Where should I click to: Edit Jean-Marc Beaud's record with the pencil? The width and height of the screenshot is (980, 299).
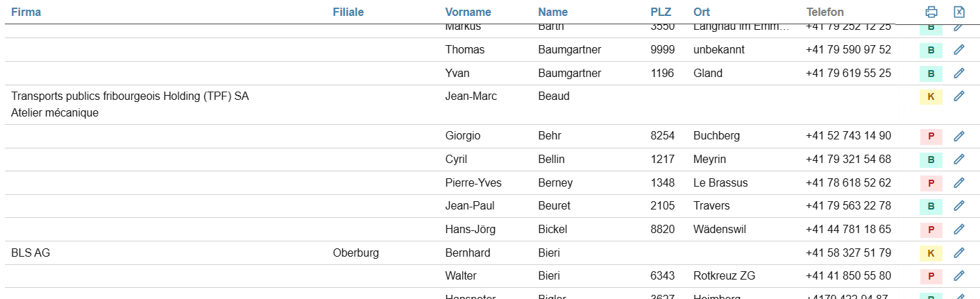click(x=959, y=96)
